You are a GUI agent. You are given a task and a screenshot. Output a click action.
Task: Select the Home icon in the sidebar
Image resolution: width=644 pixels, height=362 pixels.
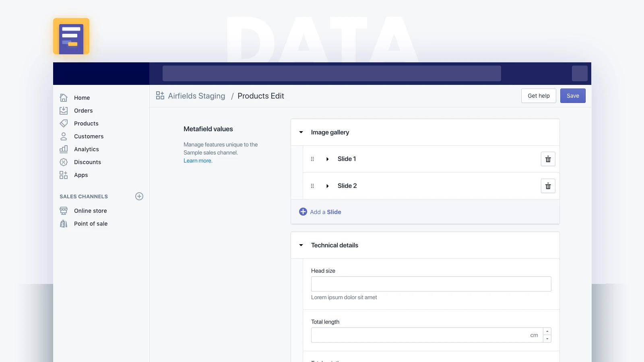64,98
